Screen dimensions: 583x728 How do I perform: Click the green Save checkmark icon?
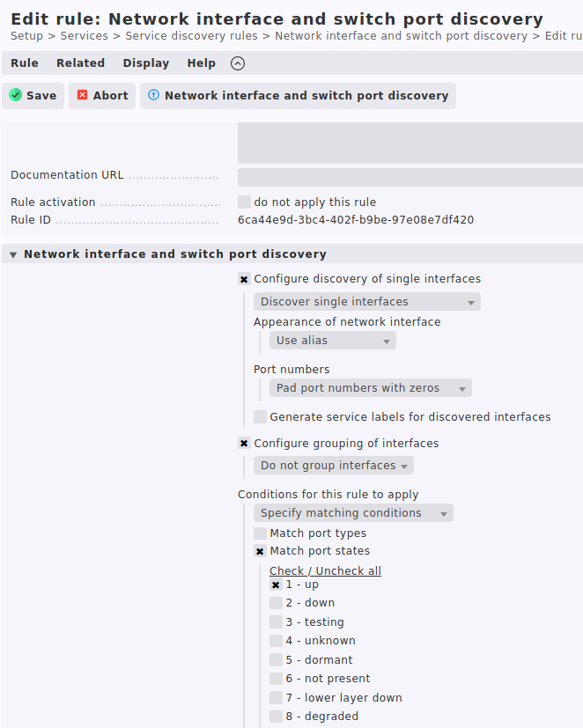click(15, 95)
